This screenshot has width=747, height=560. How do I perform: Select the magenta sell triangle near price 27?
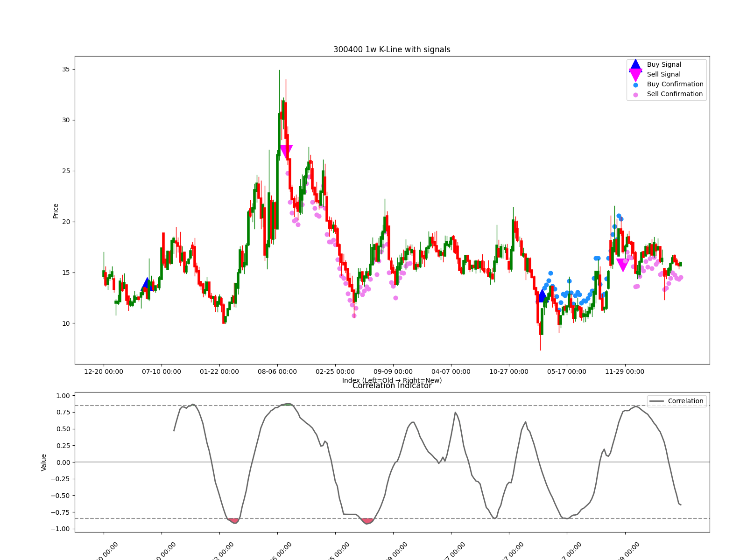coord(286,152)
